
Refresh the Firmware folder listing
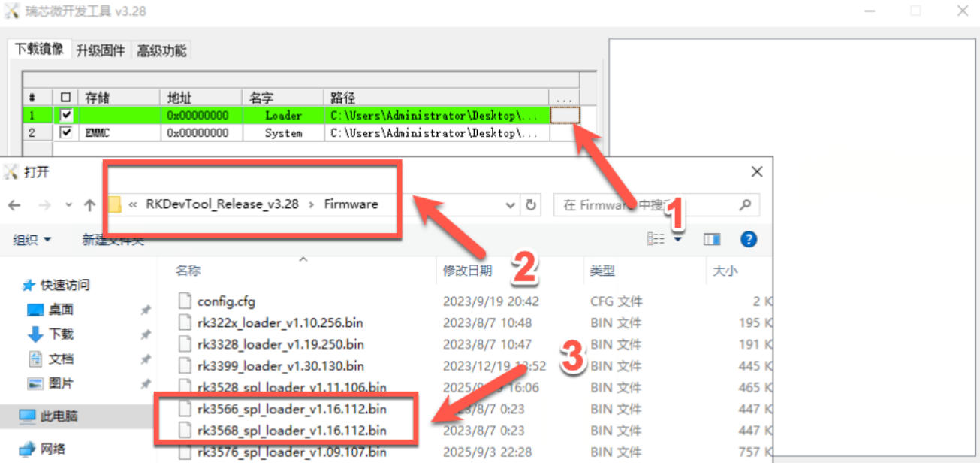(531, 205)
